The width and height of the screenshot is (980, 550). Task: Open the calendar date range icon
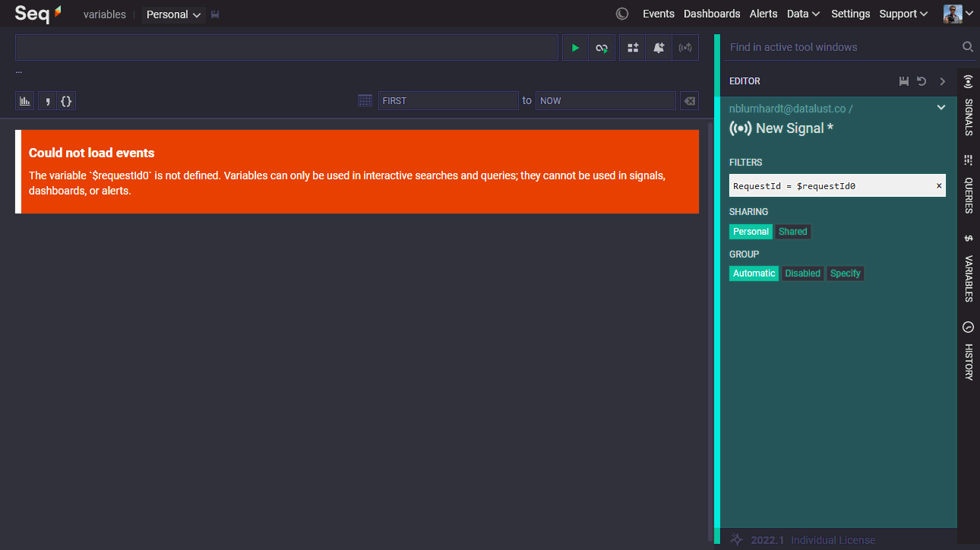click(365, 100)
